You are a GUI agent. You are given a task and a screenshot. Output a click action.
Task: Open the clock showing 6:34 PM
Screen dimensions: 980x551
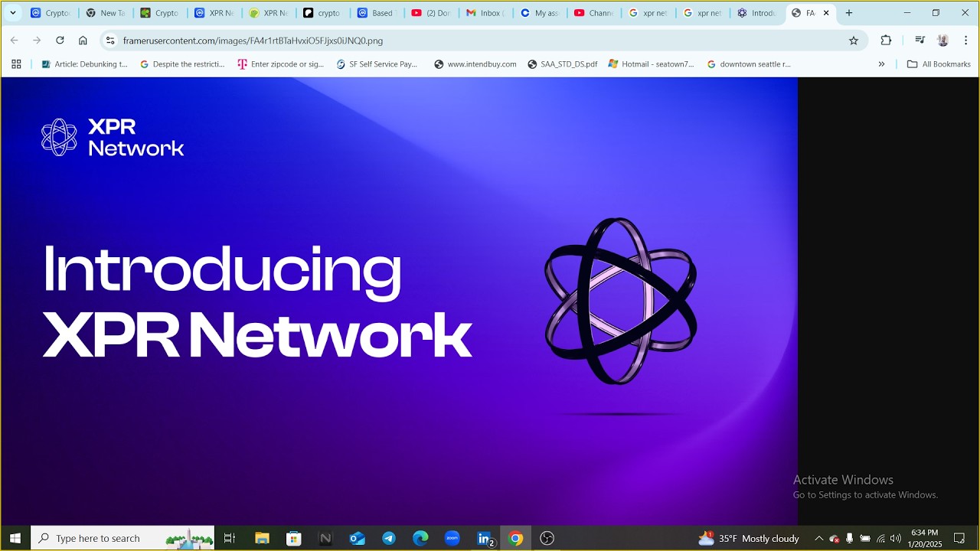coord(924,538)
